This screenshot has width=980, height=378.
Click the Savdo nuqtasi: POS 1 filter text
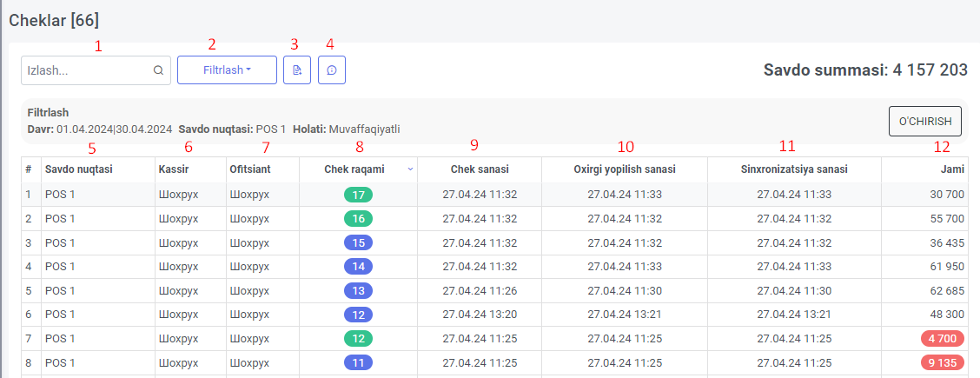pos(233,129)
